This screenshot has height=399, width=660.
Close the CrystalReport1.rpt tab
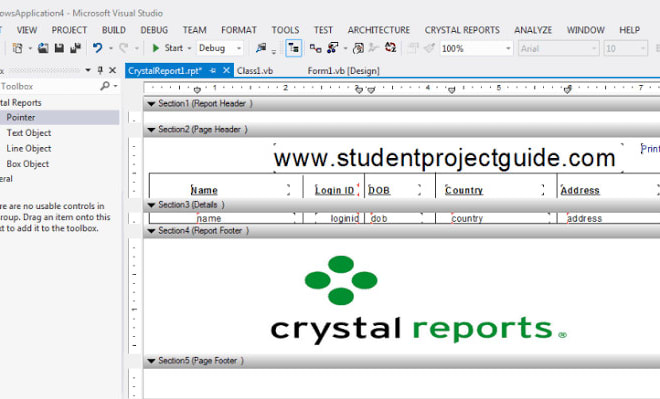click(226, 70)
